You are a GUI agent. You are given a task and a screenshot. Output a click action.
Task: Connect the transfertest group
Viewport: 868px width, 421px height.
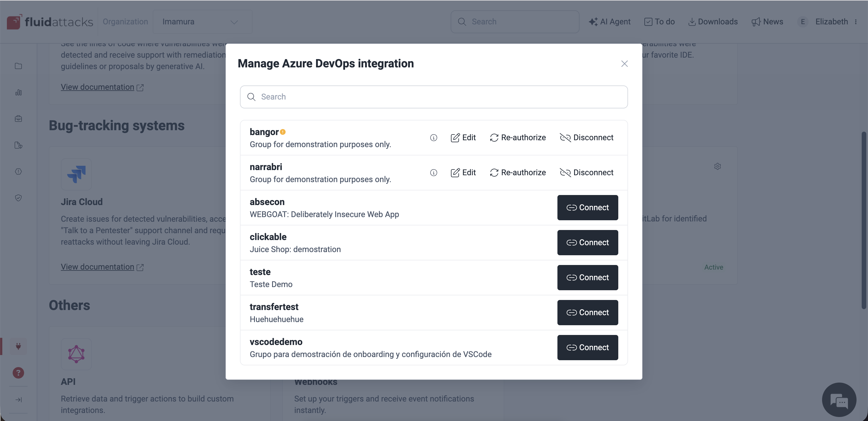(588, 313)
